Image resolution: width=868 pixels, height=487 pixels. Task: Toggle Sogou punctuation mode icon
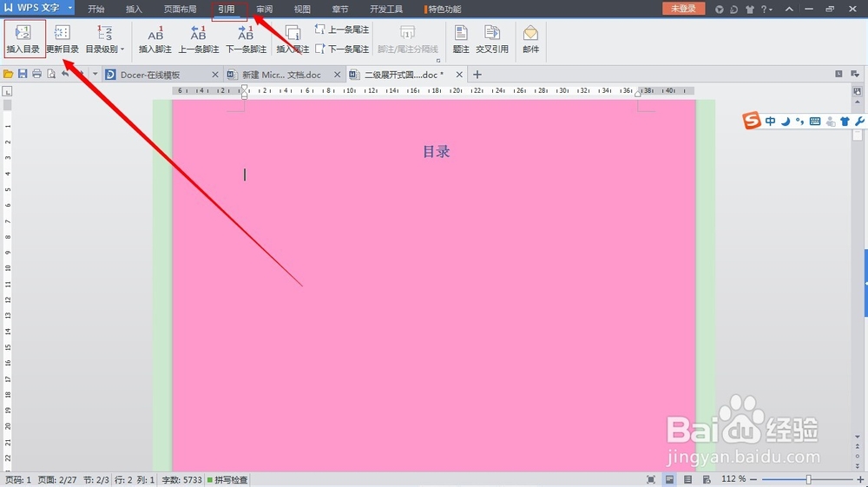[x=799, y=122]
